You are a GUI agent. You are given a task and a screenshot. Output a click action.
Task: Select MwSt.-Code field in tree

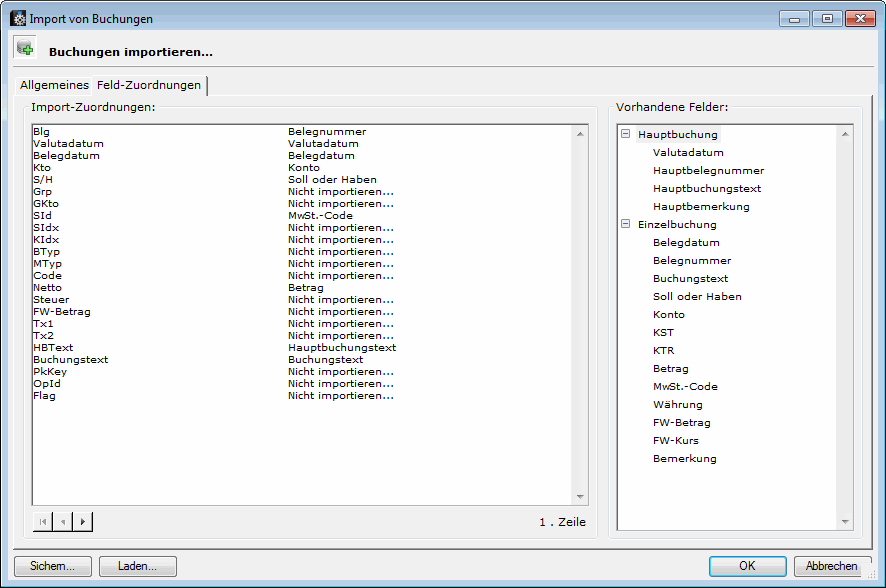pos(685,387)
